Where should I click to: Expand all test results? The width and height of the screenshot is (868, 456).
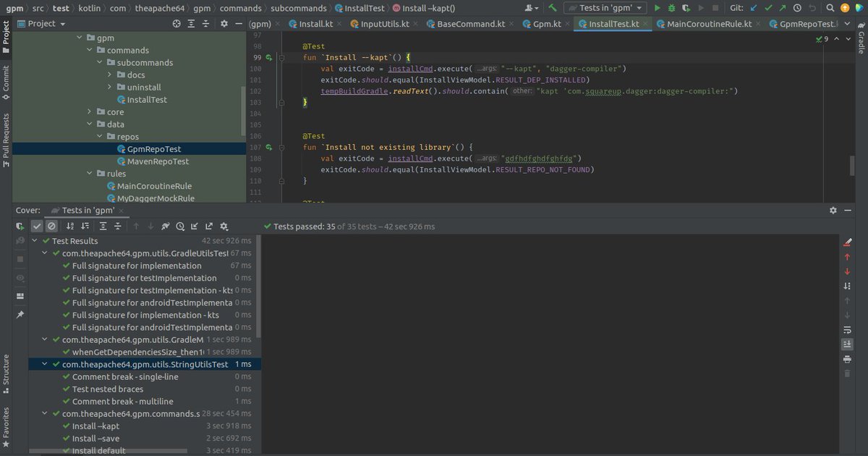click(103, 227)
